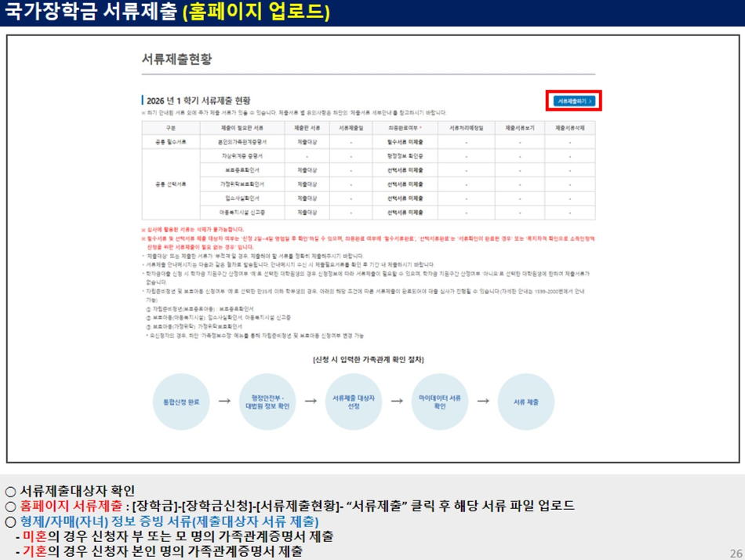Click the 차상위계층 증명서 cell

[x=242, y=156]
